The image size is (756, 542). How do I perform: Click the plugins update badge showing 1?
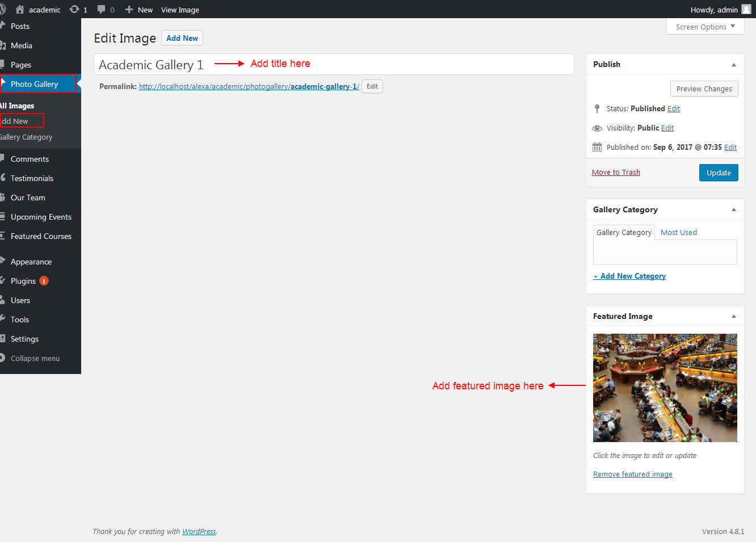(x=44, y=281)
